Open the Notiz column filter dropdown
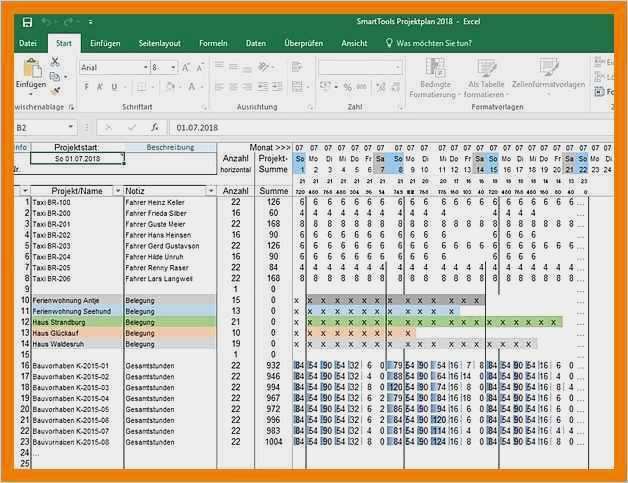Viewport: 628px width, 483px height. pyautogui.click(x=210, y=191)
